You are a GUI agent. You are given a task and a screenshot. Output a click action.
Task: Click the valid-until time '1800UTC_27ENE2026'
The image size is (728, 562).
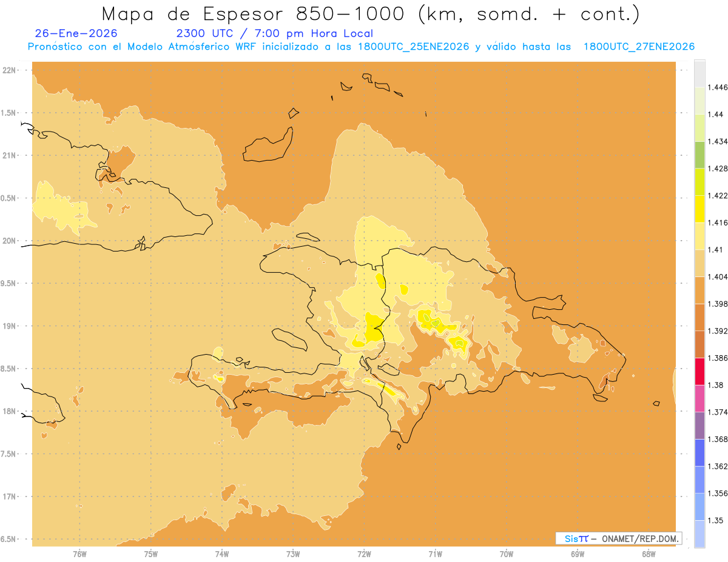pyautogui.click(x=639, y=47)
